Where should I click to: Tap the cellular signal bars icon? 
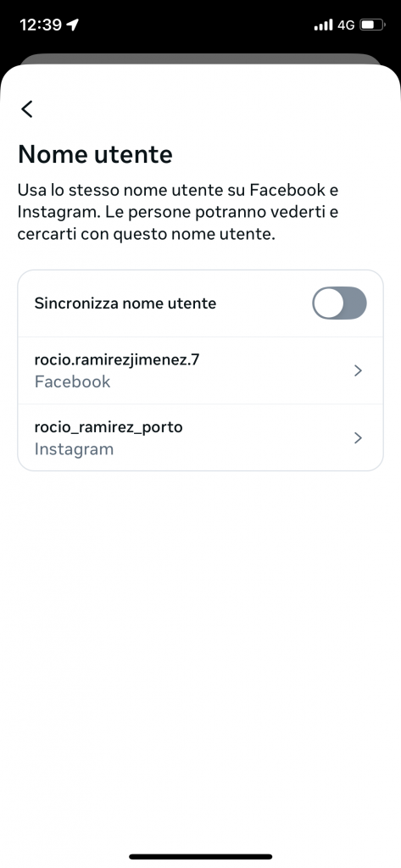coord(324,25)
